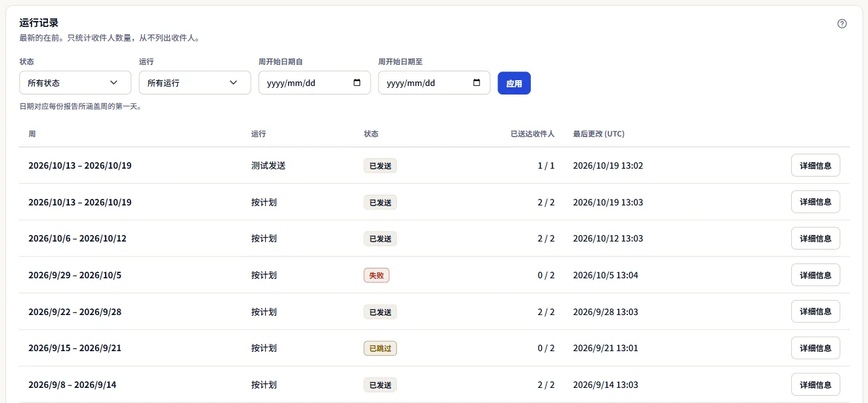This screenshot has height=403, width=868.
Task: Click the 运行记录 heading
Action: coord(39,23)
